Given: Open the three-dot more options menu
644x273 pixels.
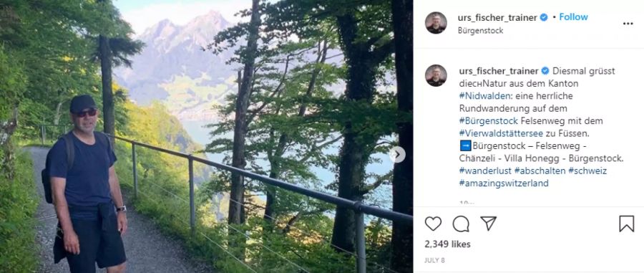Looking at the screenshot, I should point(628,24).
